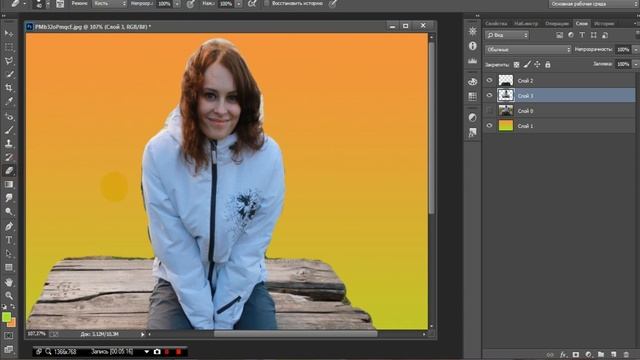
Task: Select the Blur tool
Action: click(9, 198)
